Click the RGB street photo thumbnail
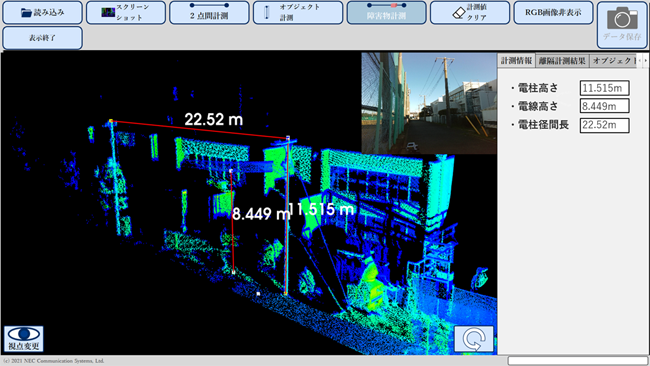The height and width of the screenshot is (366, 650). pyautogui.click(x=429, y=103)
